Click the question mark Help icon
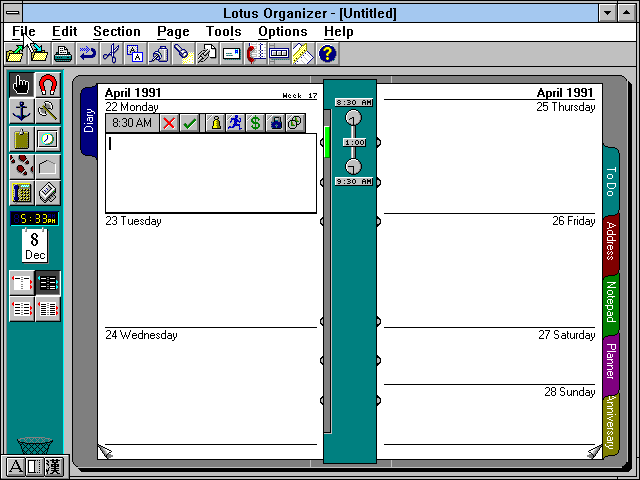Viewport: 640px width, 480px height. click(x=327, y=54)
